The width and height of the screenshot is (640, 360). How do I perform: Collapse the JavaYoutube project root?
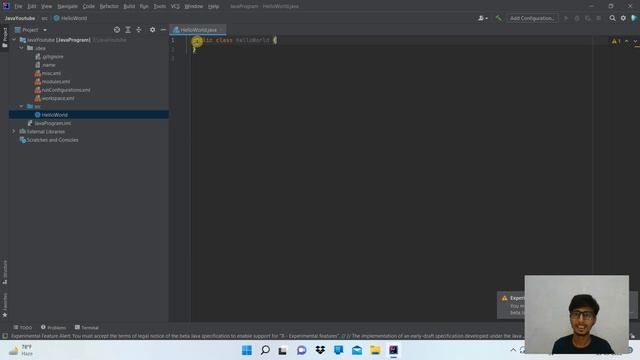[x=14, y=40]
